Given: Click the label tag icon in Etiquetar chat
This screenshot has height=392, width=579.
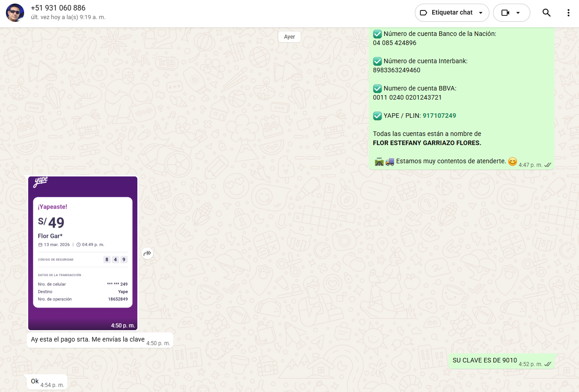Looking at the screenshot, I should [x=423, y=13].
